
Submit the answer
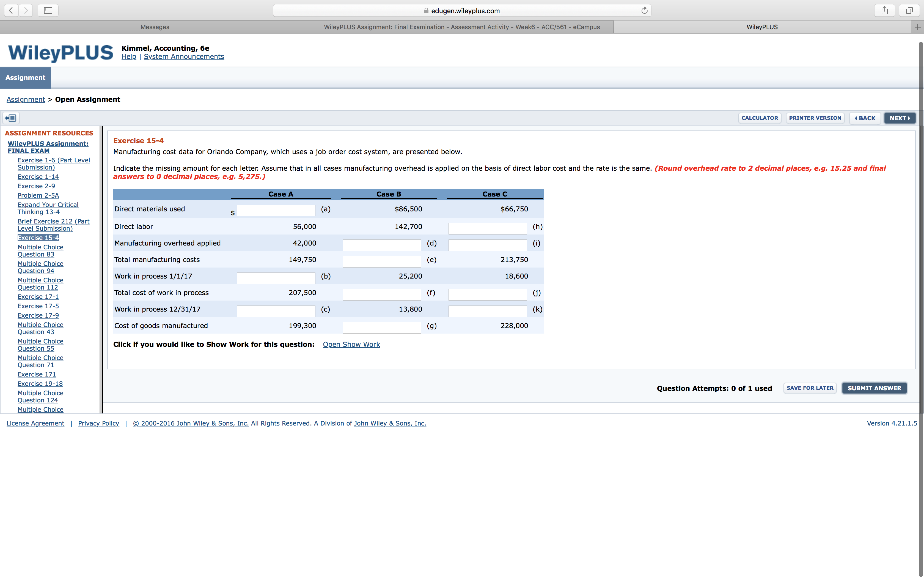pos(875,388)
